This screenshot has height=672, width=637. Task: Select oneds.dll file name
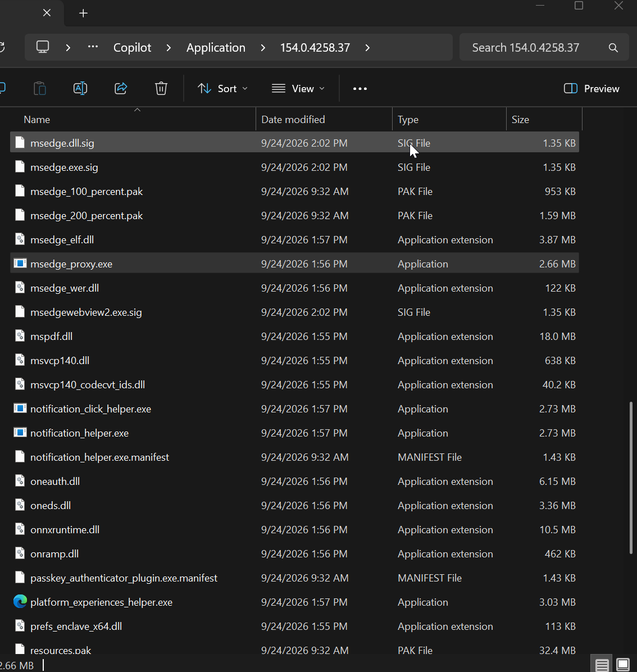coord(51,505)
